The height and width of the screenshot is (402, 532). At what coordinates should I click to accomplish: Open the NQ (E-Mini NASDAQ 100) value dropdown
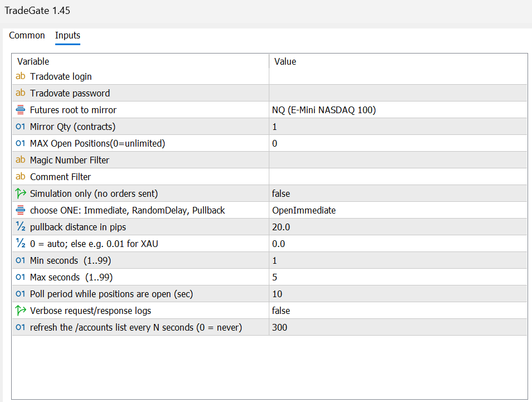[323, 110]
